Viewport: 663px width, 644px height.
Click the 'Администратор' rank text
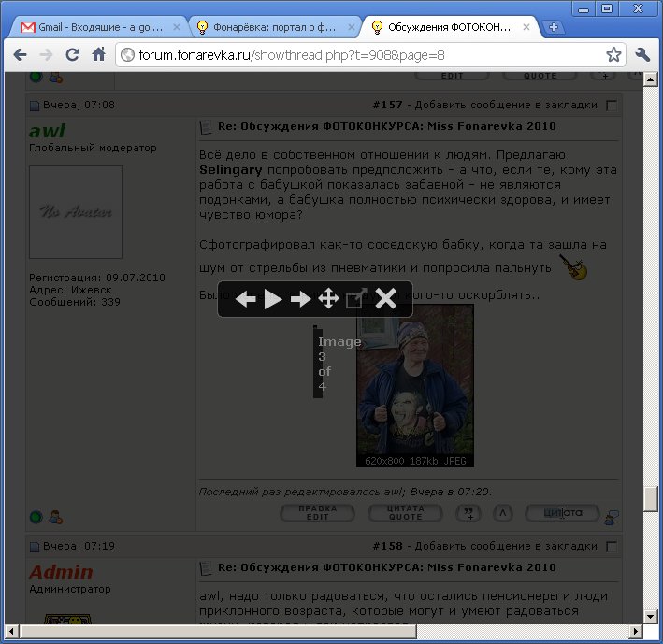(x=70, y=589)
